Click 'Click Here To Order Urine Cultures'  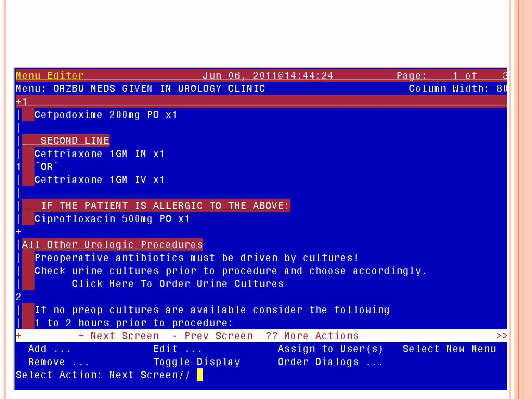(x=178, y=284)
